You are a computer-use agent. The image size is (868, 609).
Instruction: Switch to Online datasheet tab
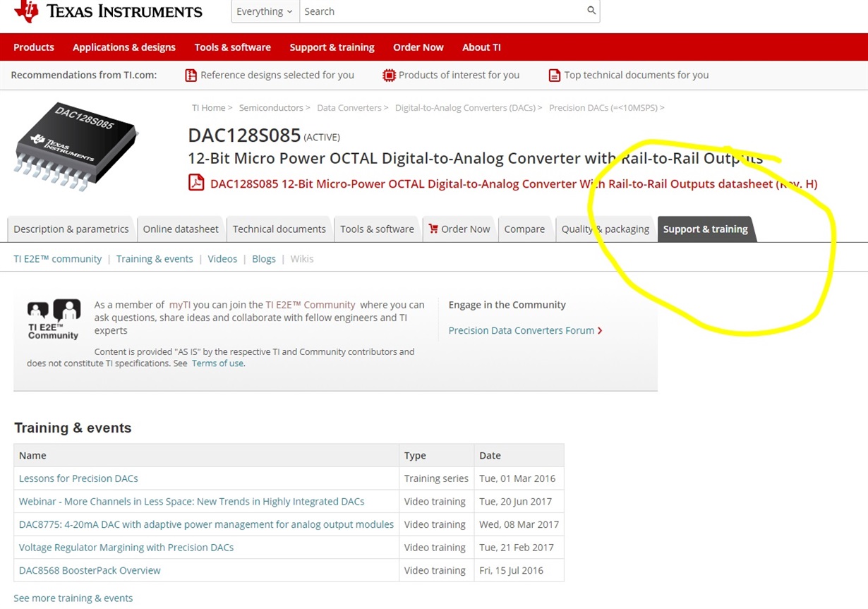coord(181,229)
